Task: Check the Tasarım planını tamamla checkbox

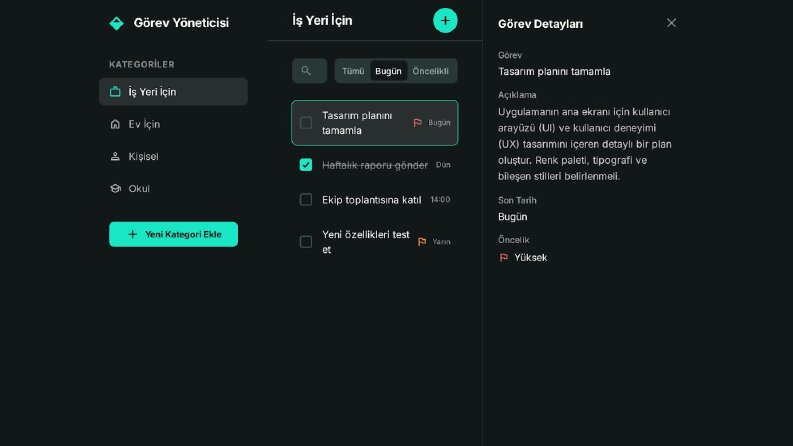Action: click(x=306, y=123)
